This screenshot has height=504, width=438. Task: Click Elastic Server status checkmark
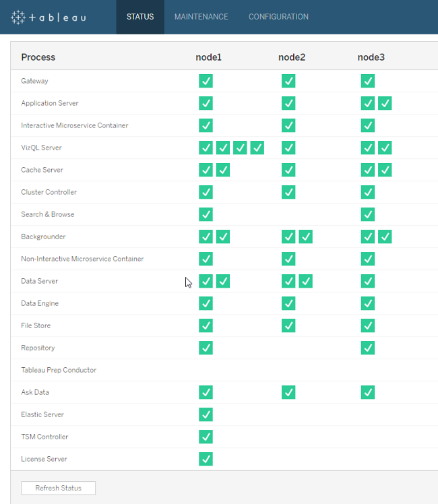(x=206, y=414)
